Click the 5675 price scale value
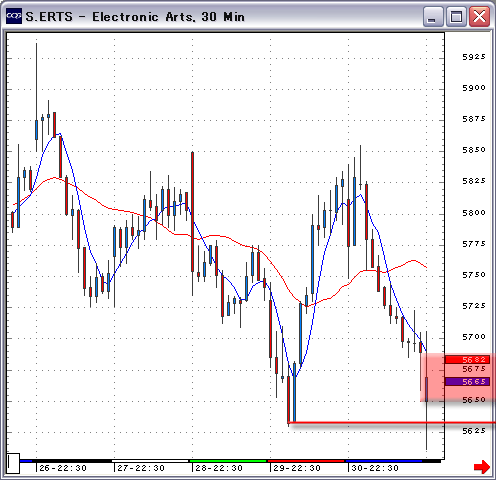Image resolution: width=496 pixels, height=480 pixels. click(474, 369)
